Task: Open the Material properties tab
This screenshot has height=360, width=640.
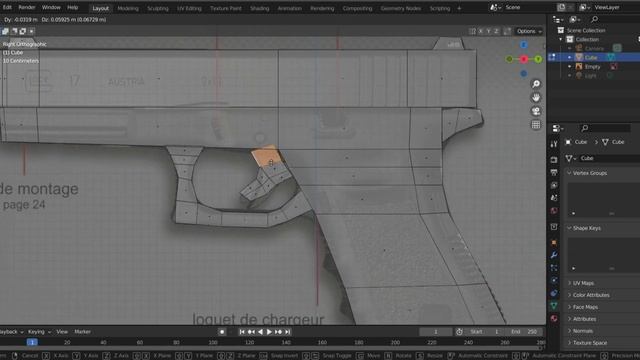Action: (554, 318)
